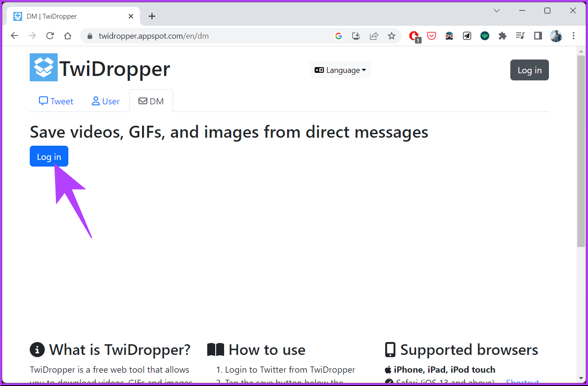
Task: Click the site security padlock icon
Action: [89, 36]
